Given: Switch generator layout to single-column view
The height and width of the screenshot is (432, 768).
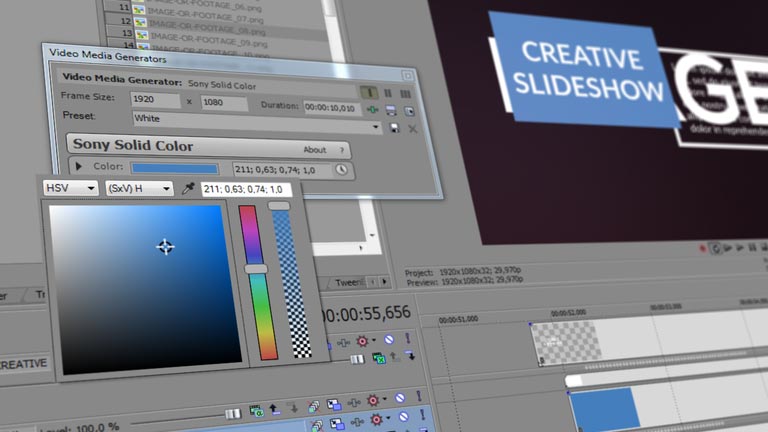Looking at the screenshot, I should pyautogui.click(x=369, y=92).
